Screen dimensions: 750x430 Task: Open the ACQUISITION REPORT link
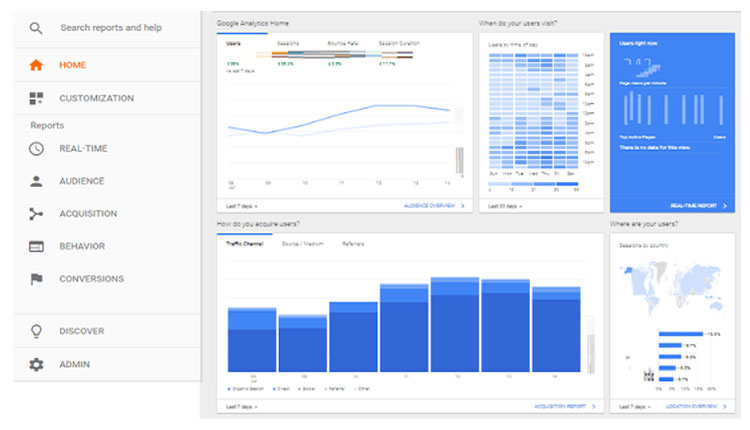pos(560,407)
